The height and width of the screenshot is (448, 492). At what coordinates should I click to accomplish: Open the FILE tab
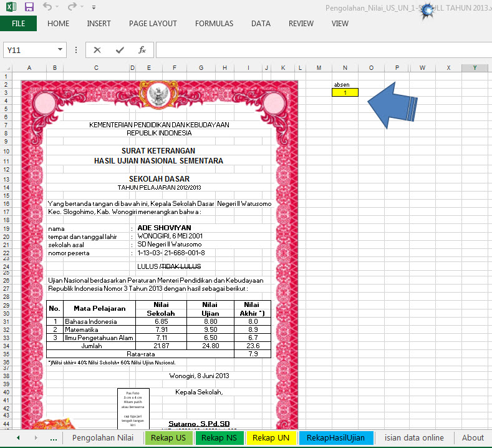[18, 24]
